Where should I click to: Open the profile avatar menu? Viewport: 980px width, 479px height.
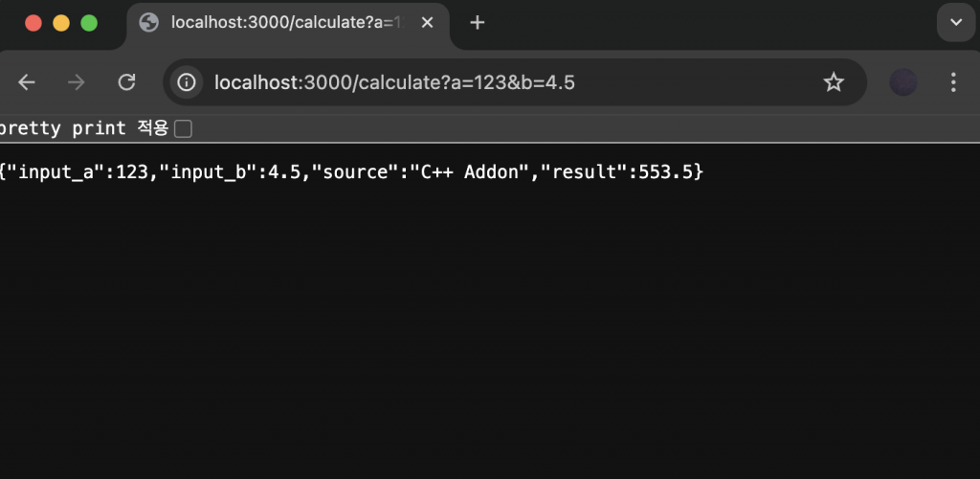click(x=903, y=82)
